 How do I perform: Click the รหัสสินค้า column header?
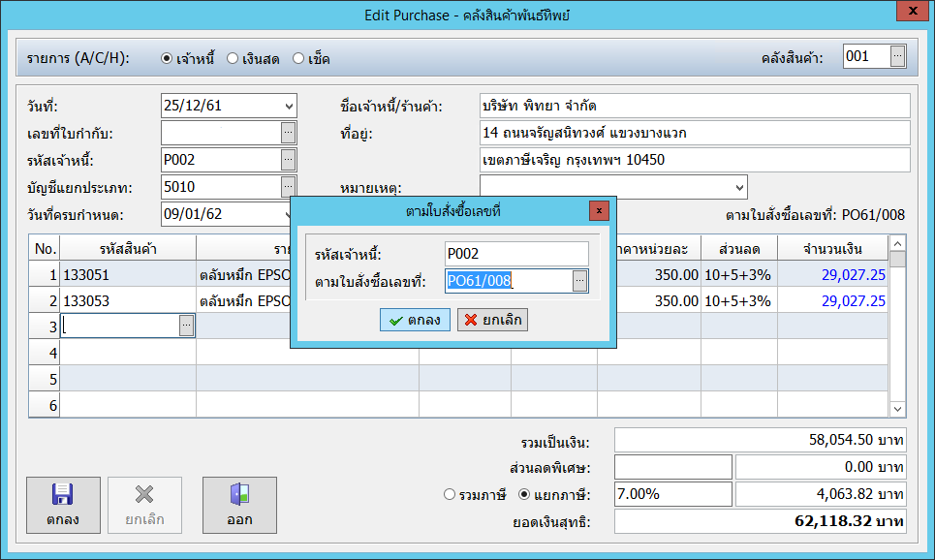pos(128,248)
